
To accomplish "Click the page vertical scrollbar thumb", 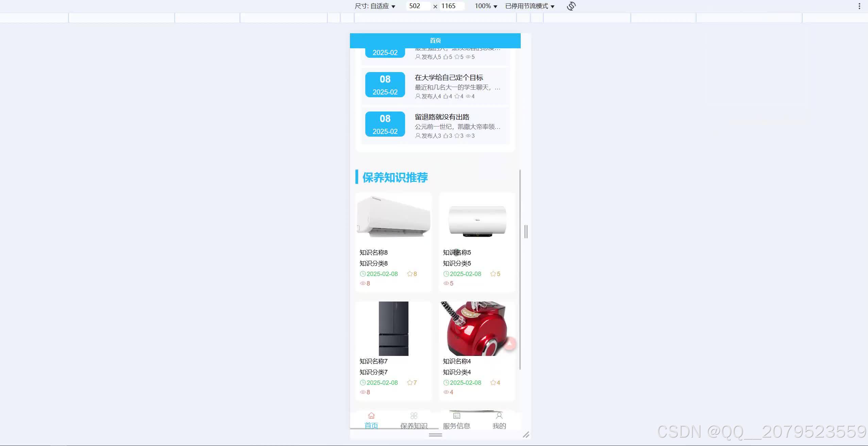I will tap(520, 270).
